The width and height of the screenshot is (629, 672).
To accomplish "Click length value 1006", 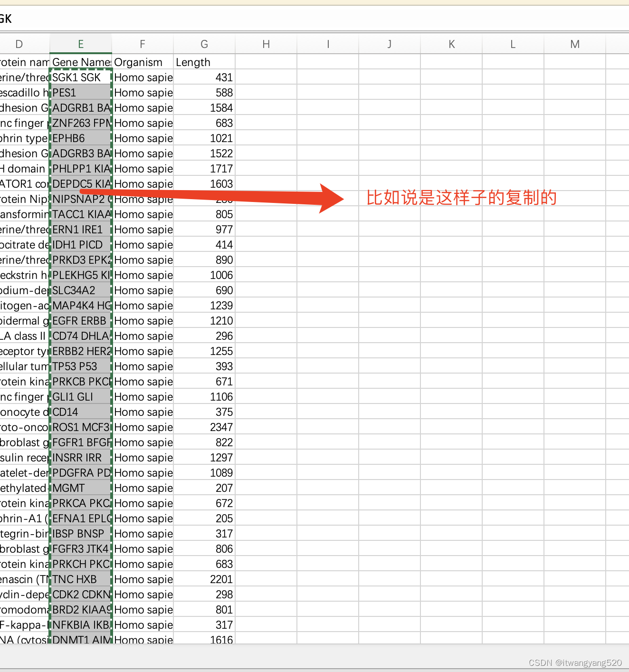I will point(204,275).
